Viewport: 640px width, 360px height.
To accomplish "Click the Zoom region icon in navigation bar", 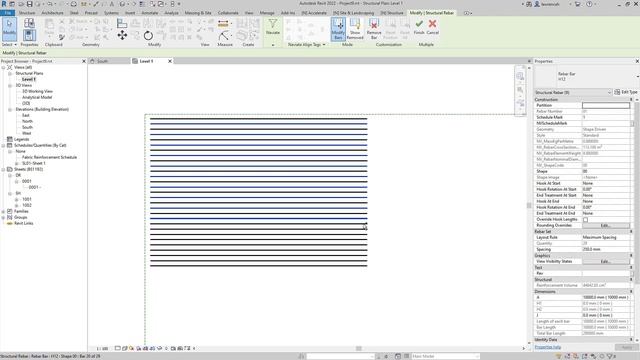I will [x=520, y=90].
